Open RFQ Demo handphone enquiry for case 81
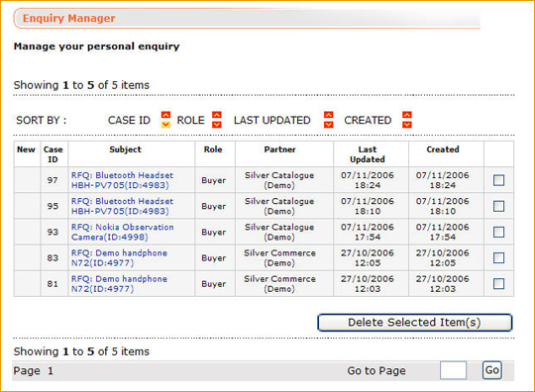This screenshot has width=535, height=392. [x=119, y=283]
